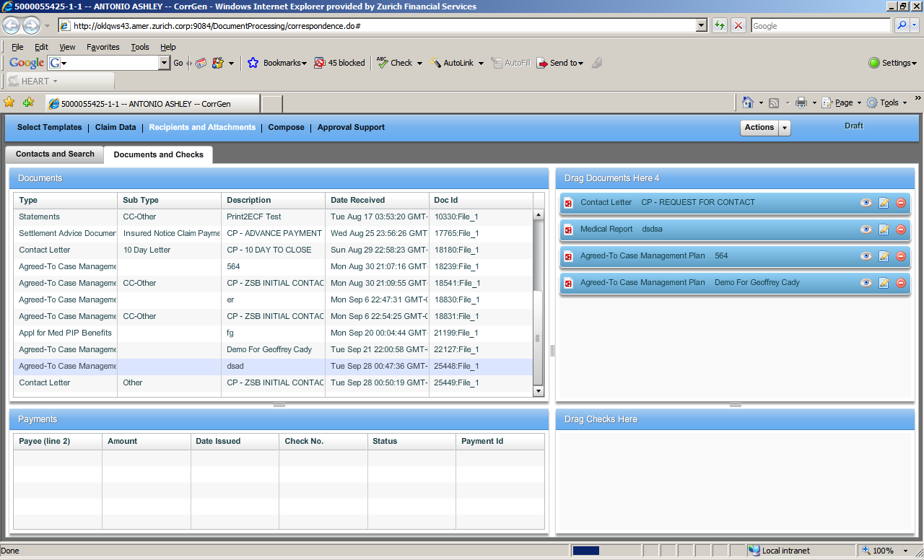Go to the Compose step
Image resolution: width=924 pixels, height=560 pixels.
click(x=287, y=127)
